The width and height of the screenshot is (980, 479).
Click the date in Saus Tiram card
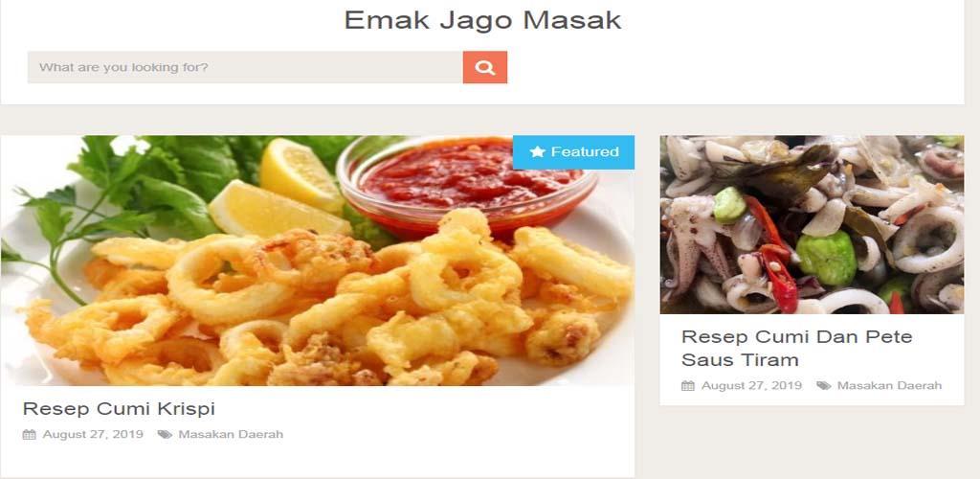pyautogui.click(x=751, y=386)
